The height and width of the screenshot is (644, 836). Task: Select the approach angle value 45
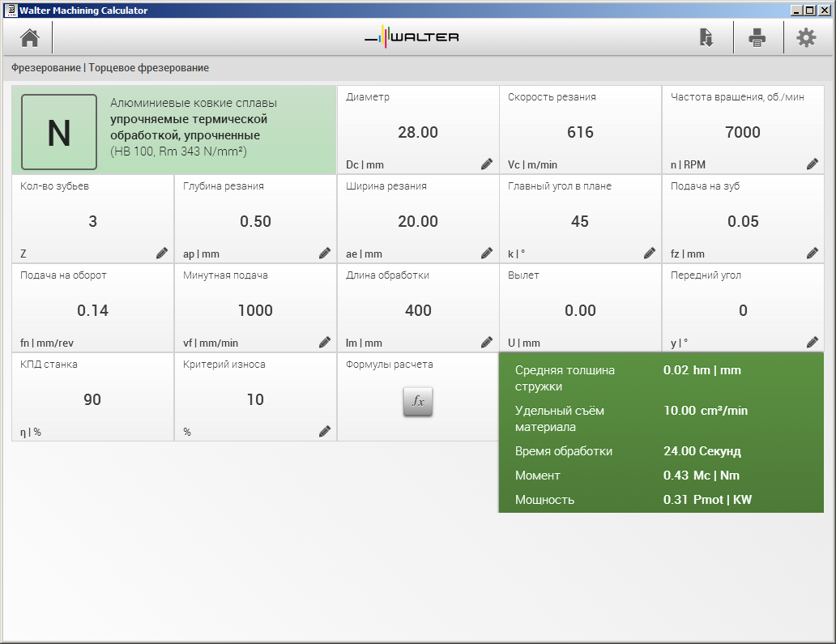point(580,221)
